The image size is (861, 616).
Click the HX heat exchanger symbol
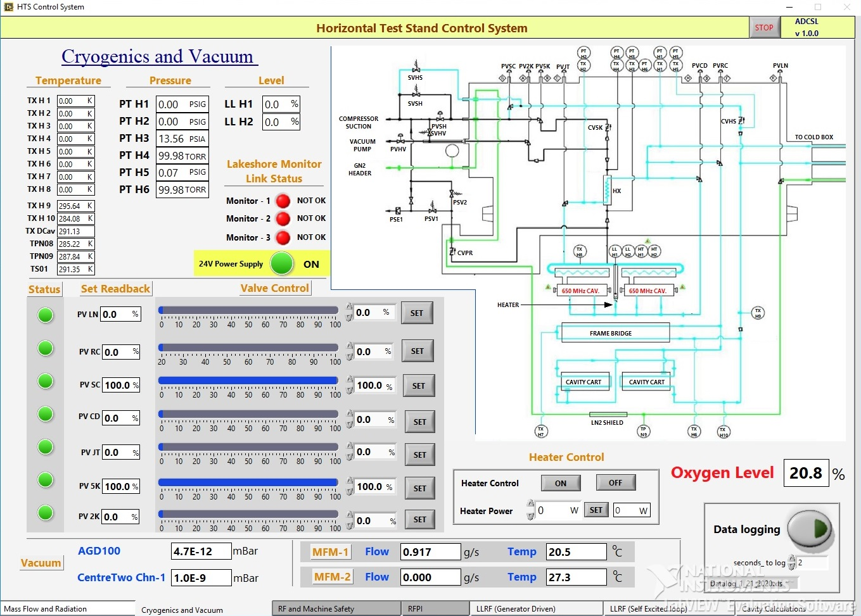tap(607, 189)
